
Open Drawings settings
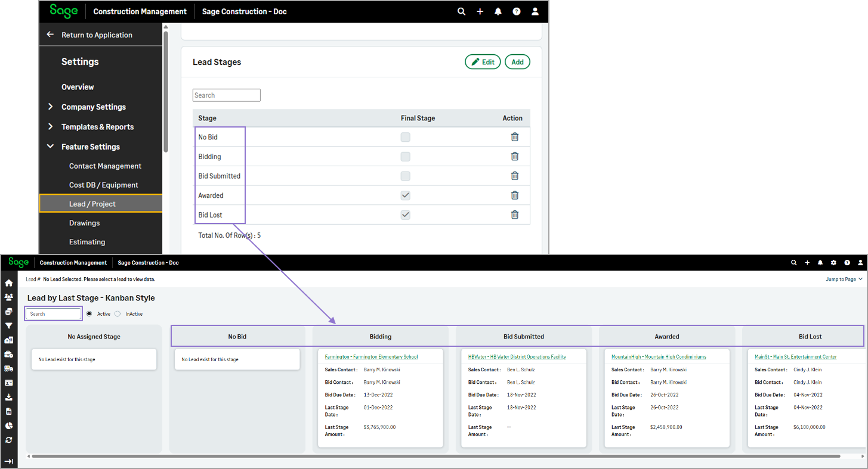coord(85,223)
